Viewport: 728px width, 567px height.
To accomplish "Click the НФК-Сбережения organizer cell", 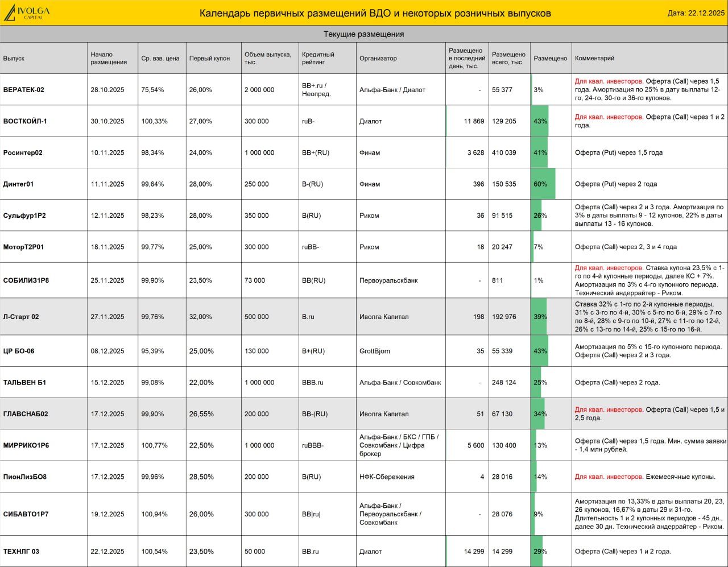I will 387,477.
